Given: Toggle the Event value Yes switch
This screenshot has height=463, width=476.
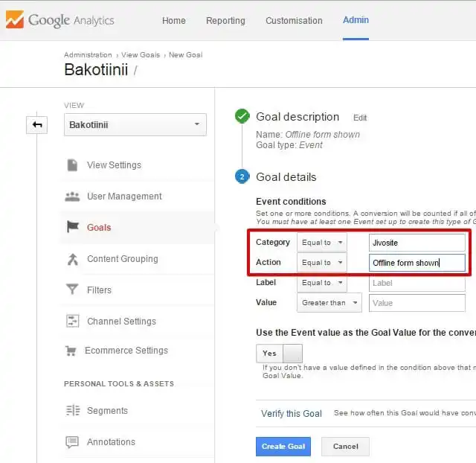Looking at the screenshot, I should point(279,354).
